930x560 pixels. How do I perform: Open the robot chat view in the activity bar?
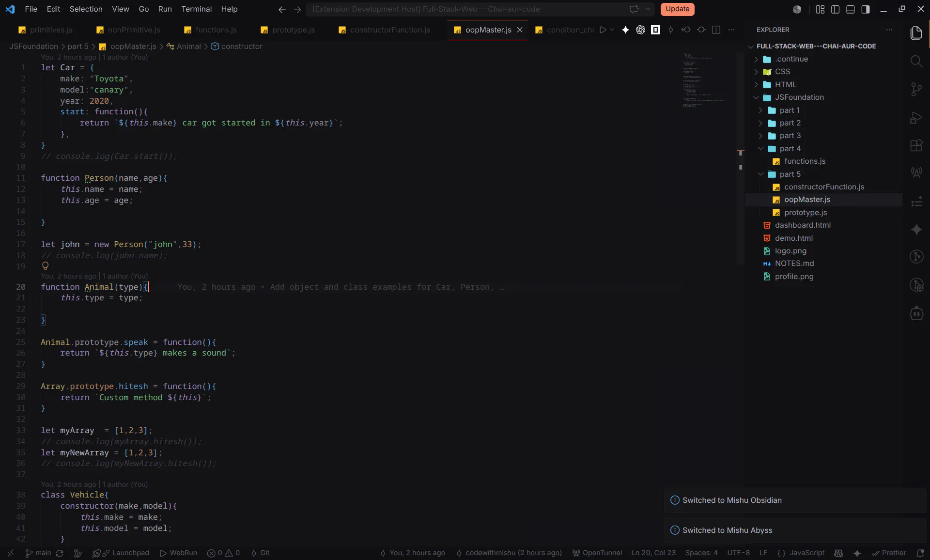(916, 313)
